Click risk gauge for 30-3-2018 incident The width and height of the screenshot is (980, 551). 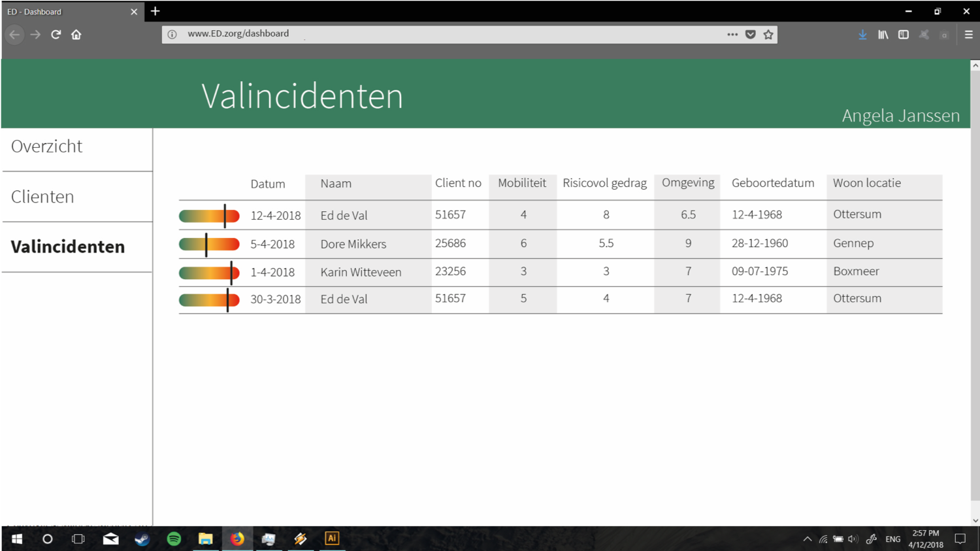[x=209, y=300]
